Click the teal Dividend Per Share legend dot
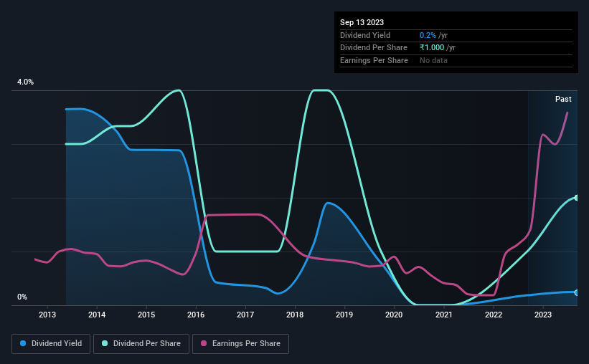 [x=105, y=343]
